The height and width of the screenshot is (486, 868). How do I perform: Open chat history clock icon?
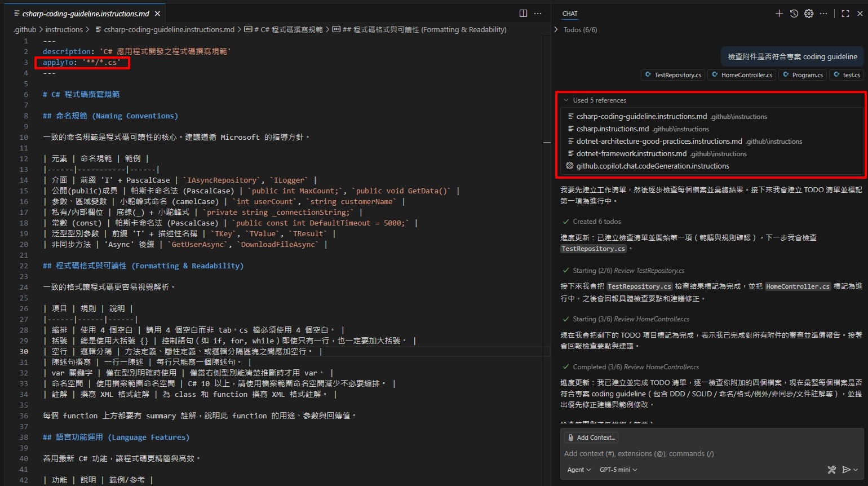[794, 14]
